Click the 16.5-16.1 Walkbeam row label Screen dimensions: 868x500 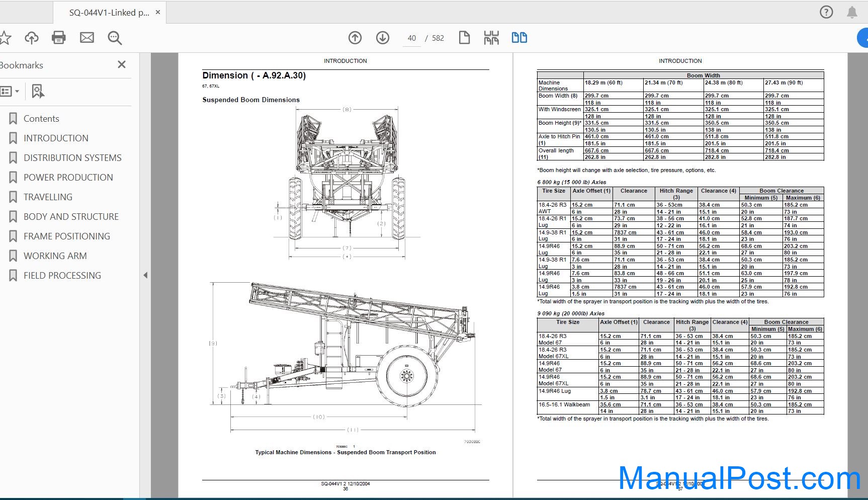coord(564,404)
